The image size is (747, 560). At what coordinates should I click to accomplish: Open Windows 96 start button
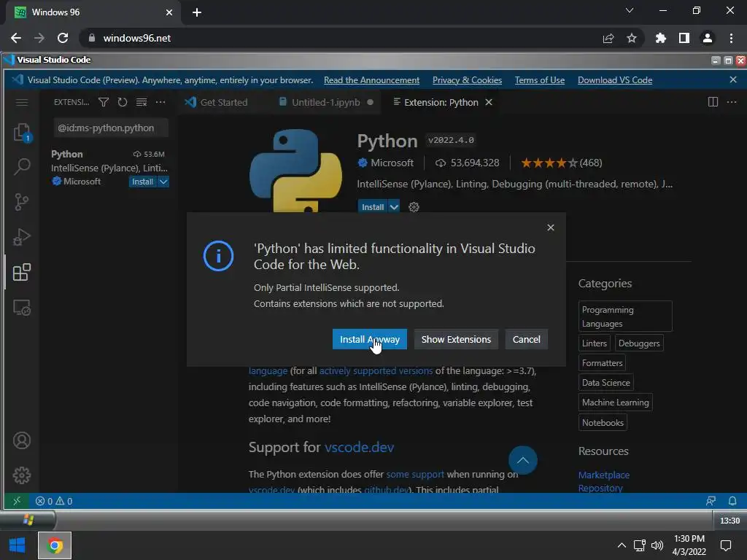28,520
